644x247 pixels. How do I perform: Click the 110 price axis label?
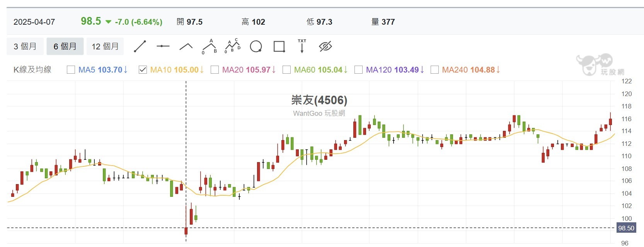click(x=626, y=156)
